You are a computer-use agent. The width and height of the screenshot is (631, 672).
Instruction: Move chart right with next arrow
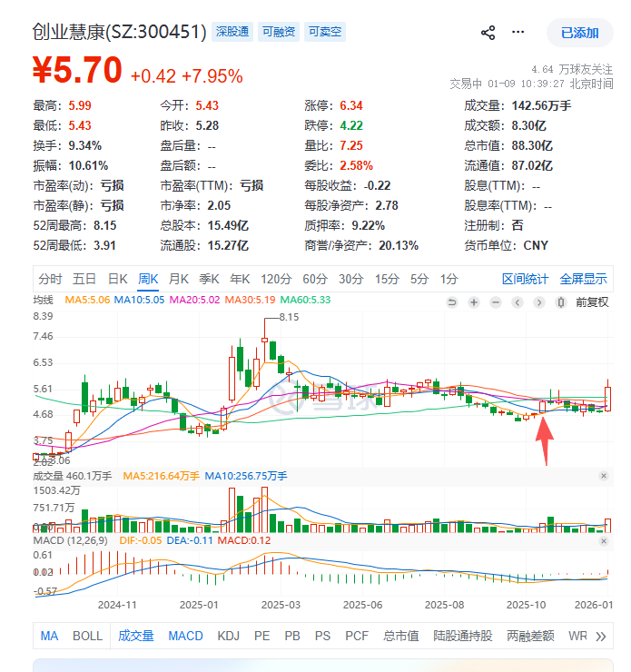point(539,302)
